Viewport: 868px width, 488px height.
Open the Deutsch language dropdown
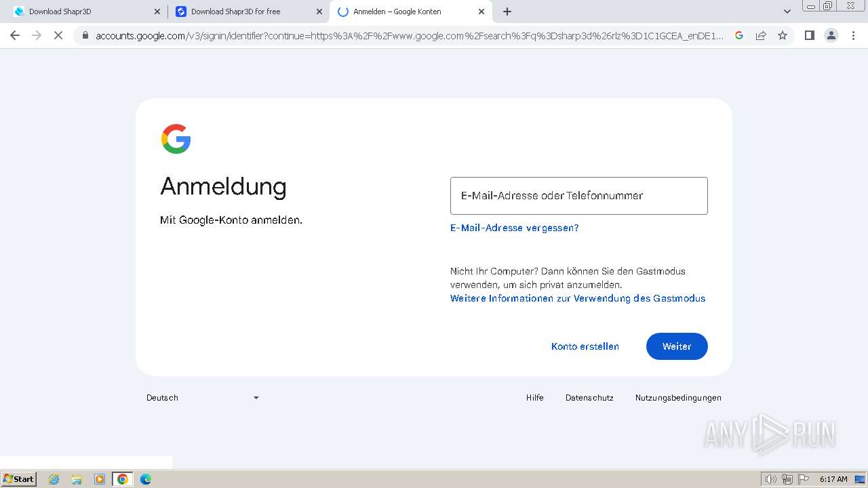tap(203, 398)
